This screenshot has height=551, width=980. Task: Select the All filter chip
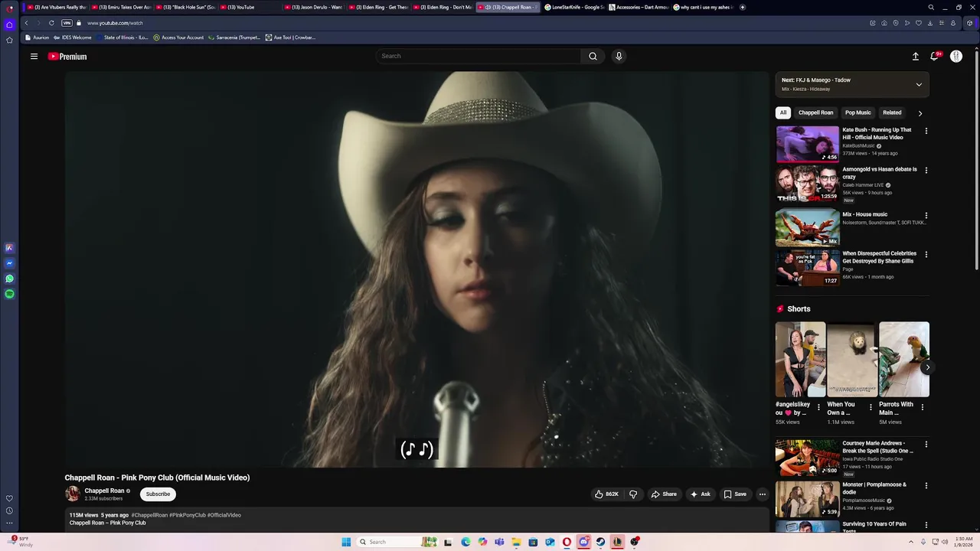782,112
